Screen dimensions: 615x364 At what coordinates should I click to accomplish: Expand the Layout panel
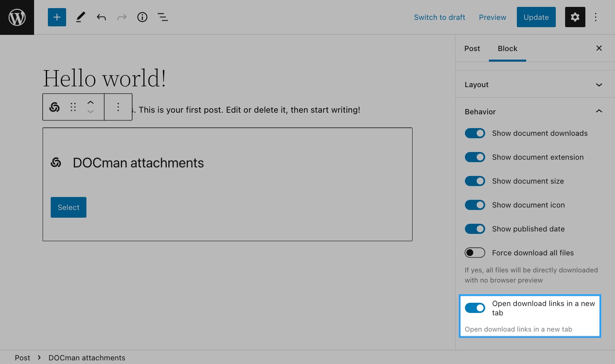(535, 84)
